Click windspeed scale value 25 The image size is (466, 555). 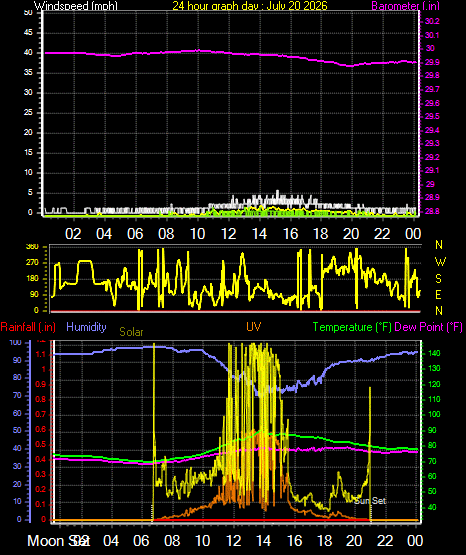pos(28,113)
